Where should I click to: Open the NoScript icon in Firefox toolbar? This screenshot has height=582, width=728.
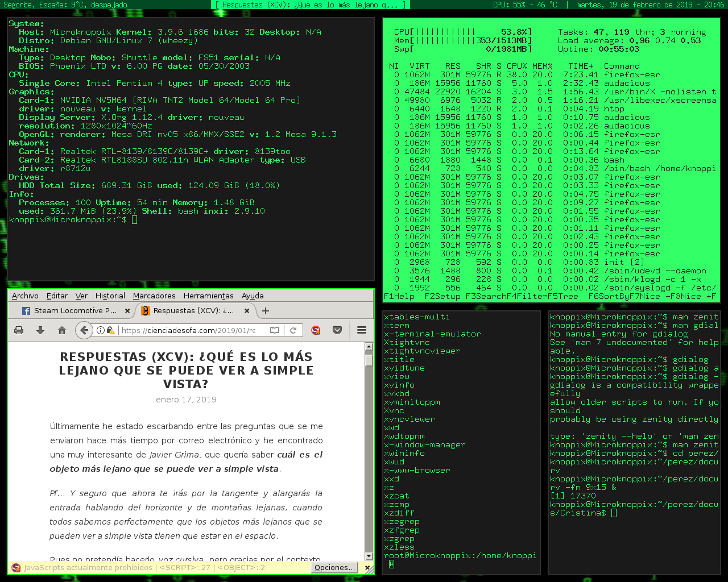tap(316, 330)
